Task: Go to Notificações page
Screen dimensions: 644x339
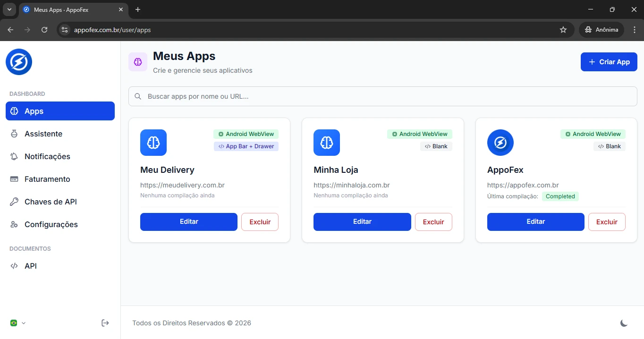Action: [47, 157]
